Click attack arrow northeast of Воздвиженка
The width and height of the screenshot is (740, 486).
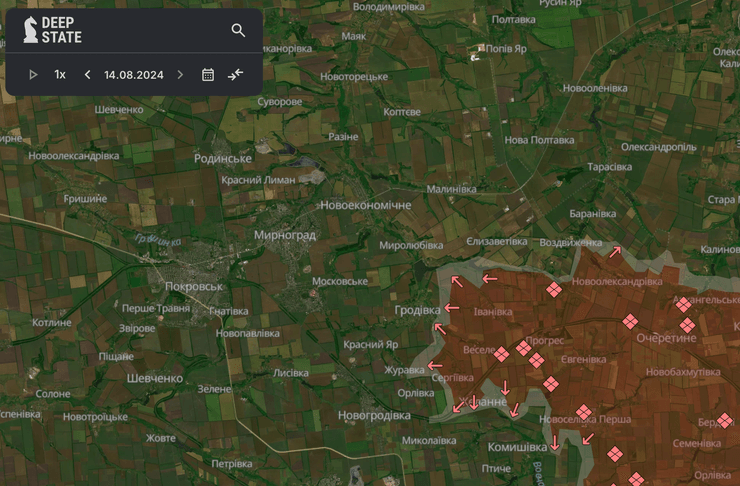coord(616,252)
